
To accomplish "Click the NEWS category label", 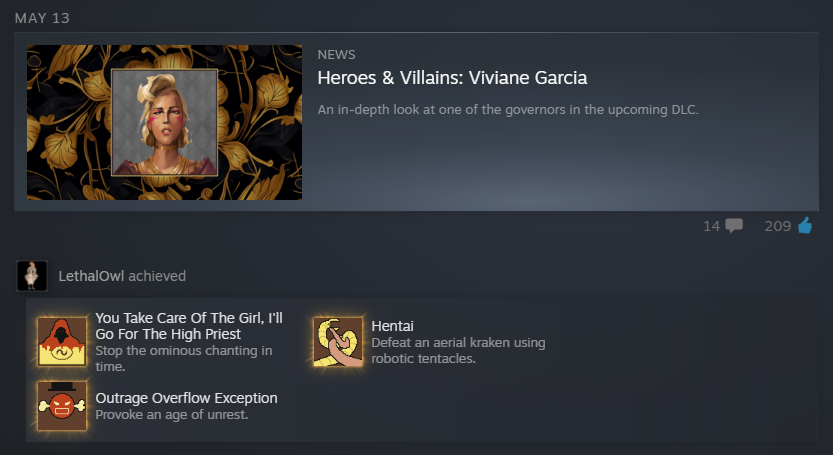I will 336,55.
